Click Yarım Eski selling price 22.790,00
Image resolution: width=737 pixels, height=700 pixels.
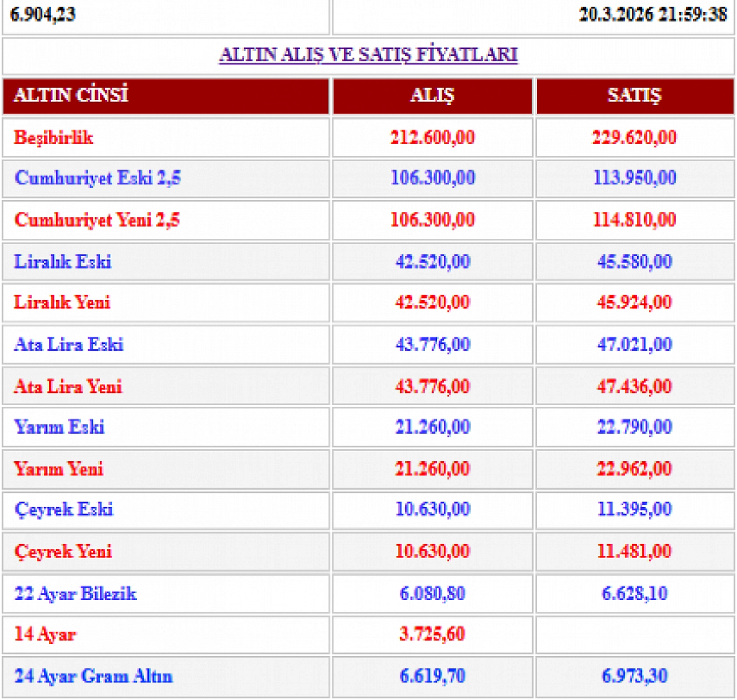(x=635, y=427)
